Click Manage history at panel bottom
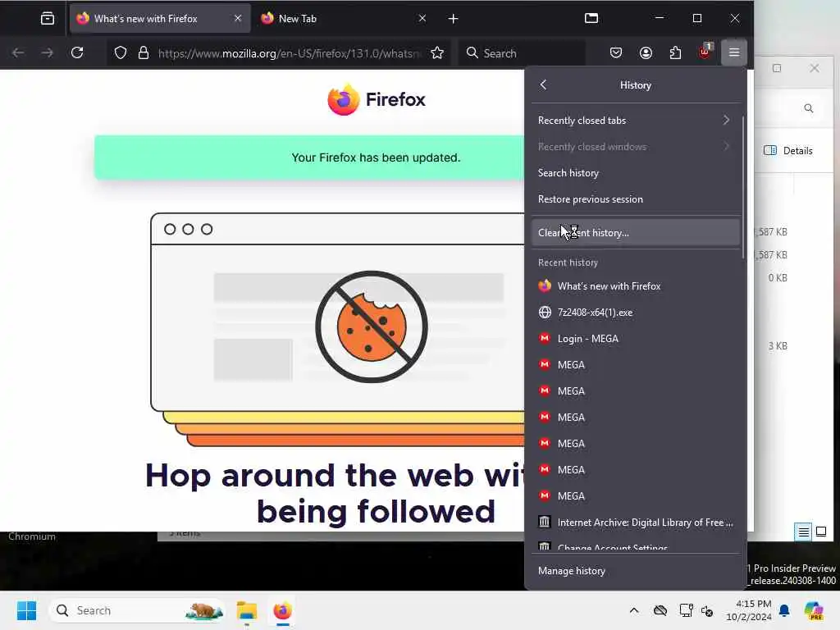840x630 pixels. [x=635, y=571]
